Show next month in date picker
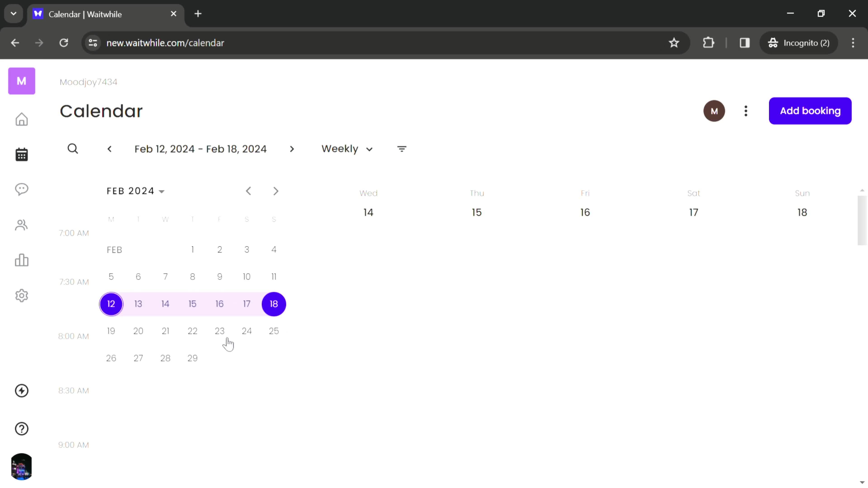The height and width of the screenshot is (488, 868). coord(276,191)
